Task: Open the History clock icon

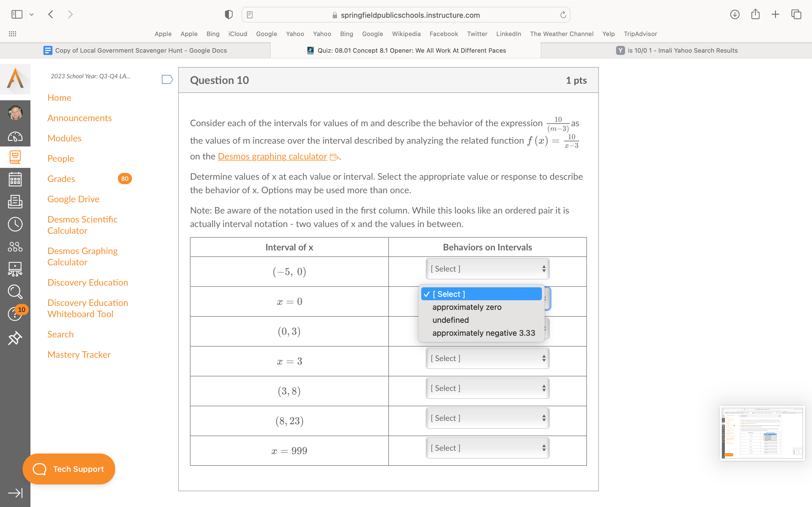Action: click(15, 224)
